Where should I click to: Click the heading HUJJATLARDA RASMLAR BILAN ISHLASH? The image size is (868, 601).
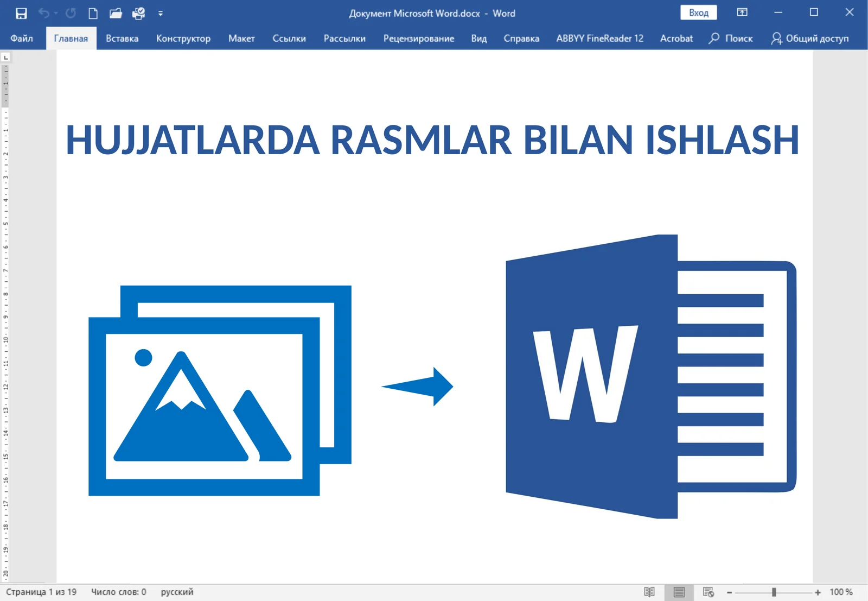click(x=432, y=140)
